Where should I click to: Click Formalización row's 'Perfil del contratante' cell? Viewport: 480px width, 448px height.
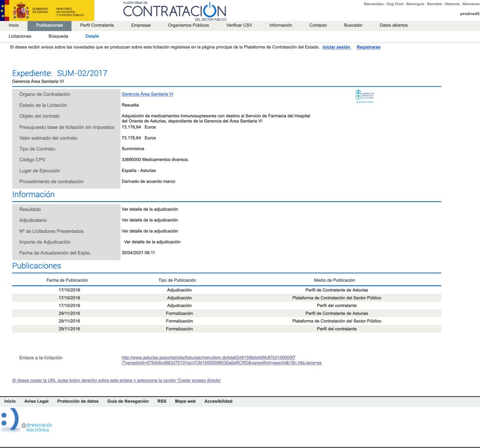click(337, 329)
